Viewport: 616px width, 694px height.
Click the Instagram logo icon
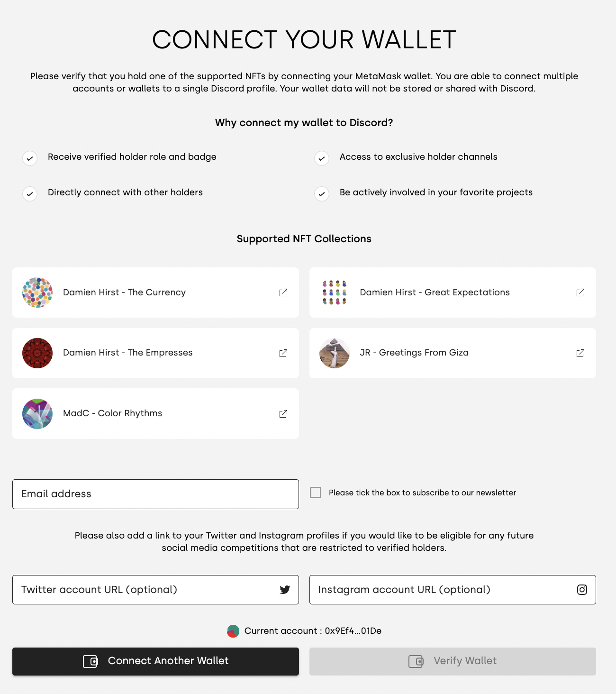582,590
